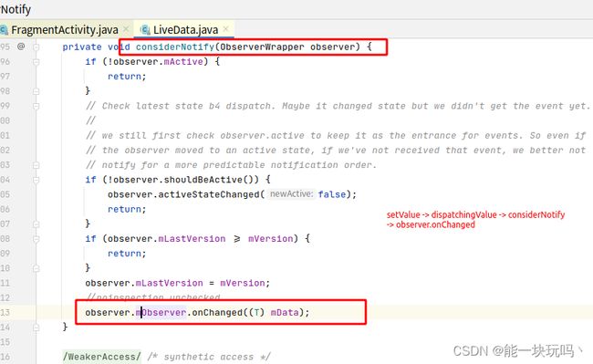This screenshot has height=364, width=593.
Task: Click shouldBeActive() in the if condition
Action: pos(211,180)
